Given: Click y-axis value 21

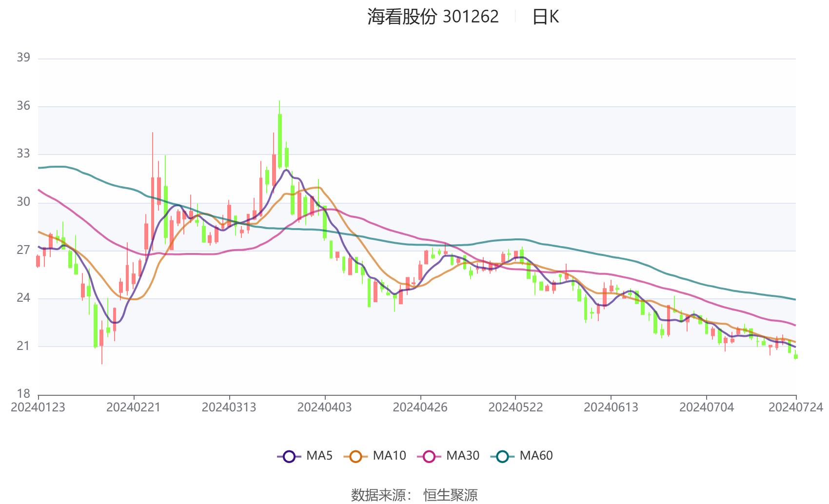Looking at the screenshot, I should [23, 346].
